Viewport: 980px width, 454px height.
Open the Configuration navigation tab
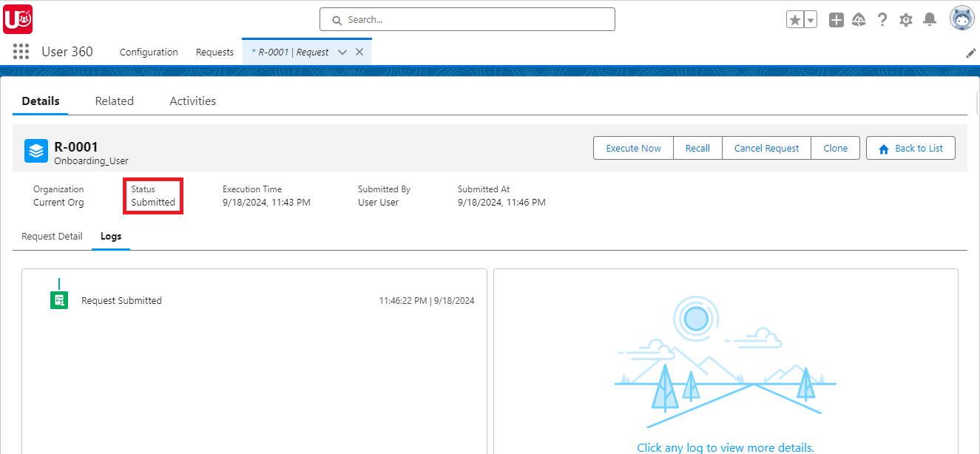pyautogui.click(x=149, y=52)
